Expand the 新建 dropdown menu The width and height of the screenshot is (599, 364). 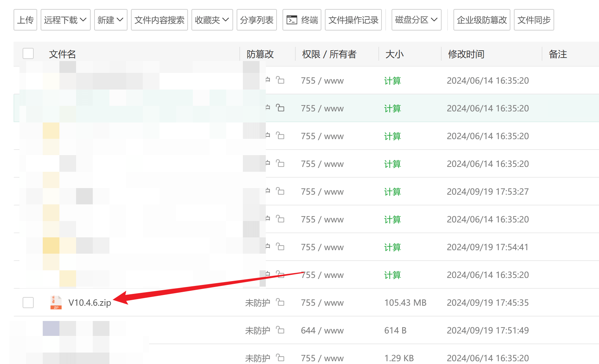click(x=110, y=20)
